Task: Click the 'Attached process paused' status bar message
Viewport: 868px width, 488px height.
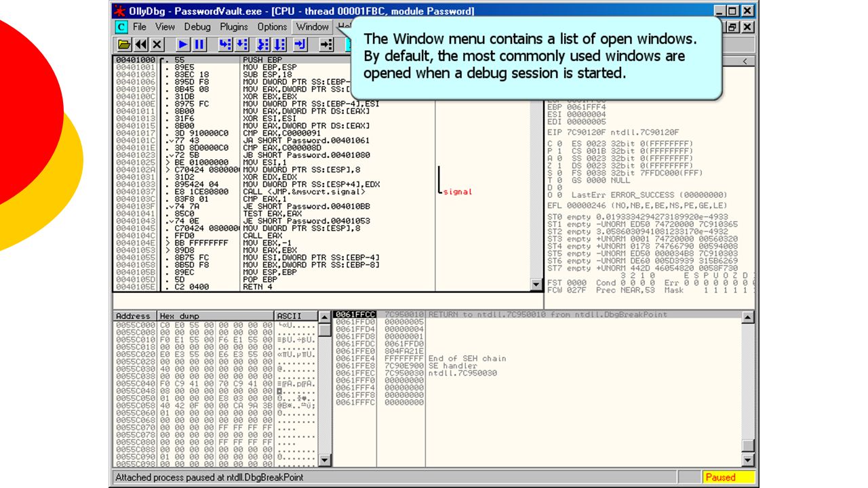Action: point(210,477)
